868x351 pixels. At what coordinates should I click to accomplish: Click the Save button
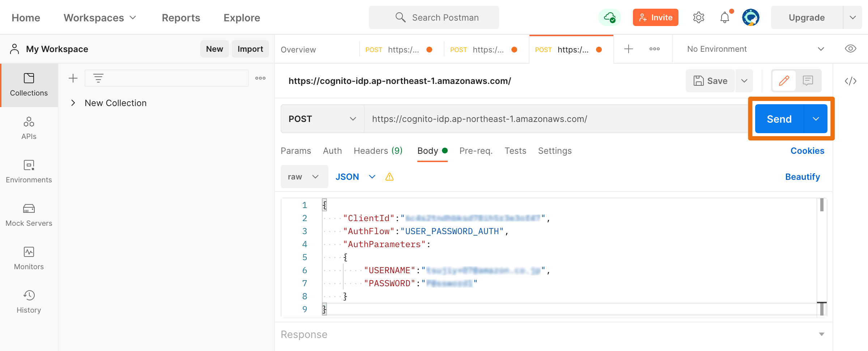point(710,81)
